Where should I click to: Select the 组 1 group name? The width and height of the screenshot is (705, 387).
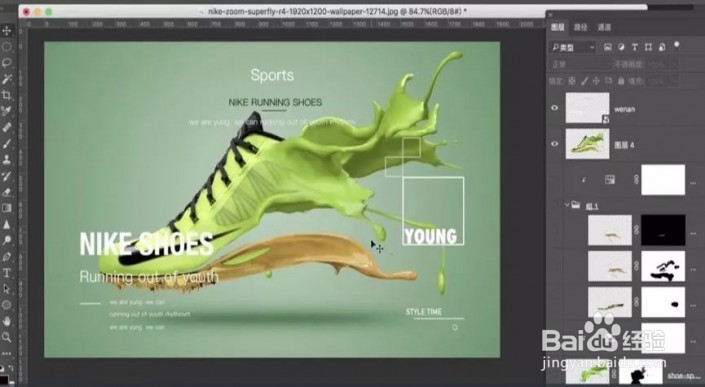592,207
